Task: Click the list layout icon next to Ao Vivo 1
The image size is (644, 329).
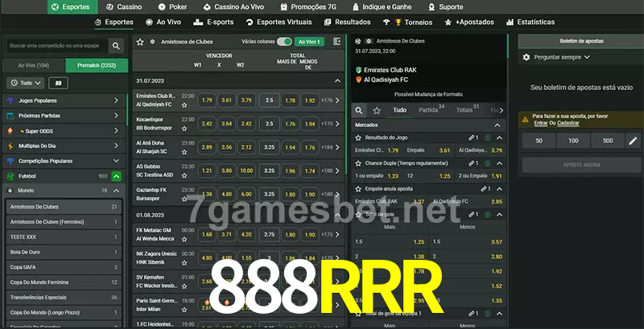Action: click(336, 42)
